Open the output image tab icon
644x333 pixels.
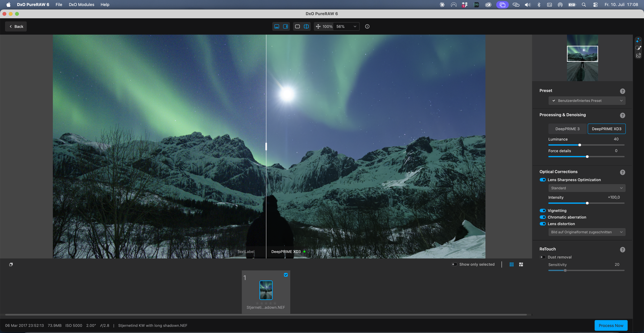pyautogui.click(x=638, y=55)
